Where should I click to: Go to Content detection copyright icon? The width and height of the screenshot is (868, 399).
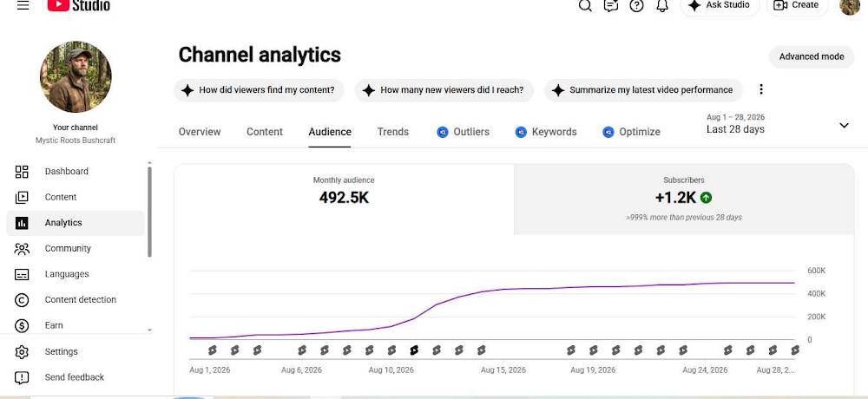click(x=22, y=300)
